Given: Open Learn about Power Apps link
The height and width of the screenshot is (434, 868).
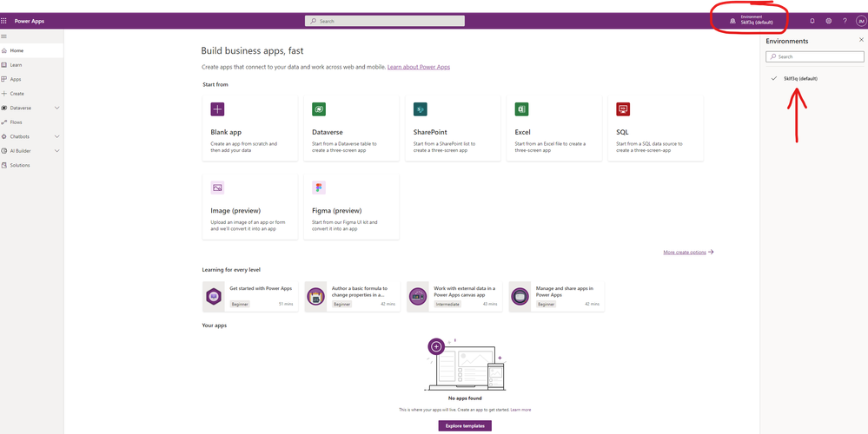Looking at the screenshot, I should [x=419, y=67].
